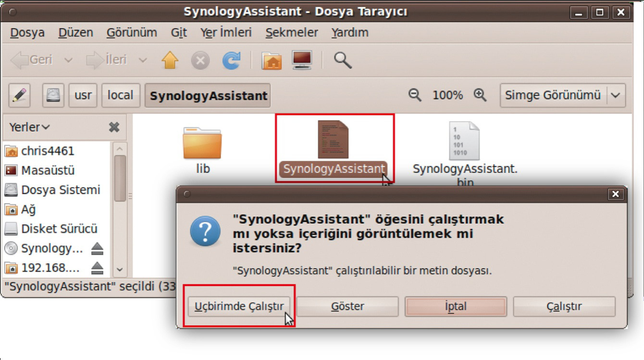Click the root drive path button
Viewport: 644px width, 360px height.
(x=53, y=95)
